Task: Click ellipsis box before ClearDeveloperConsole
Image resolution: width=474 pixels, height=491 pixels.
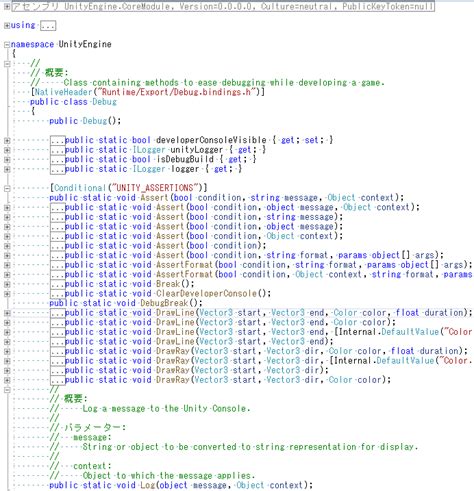Action: 57,294
